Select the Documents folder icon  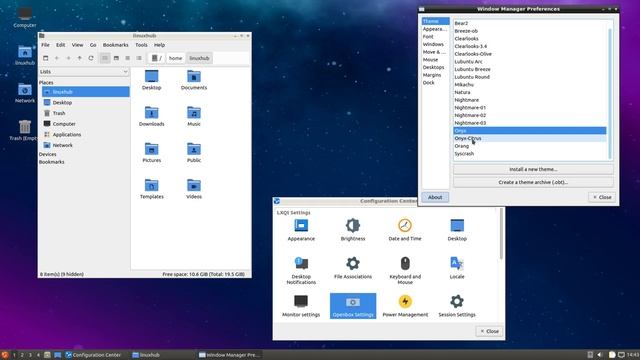(x=194, y=80)
